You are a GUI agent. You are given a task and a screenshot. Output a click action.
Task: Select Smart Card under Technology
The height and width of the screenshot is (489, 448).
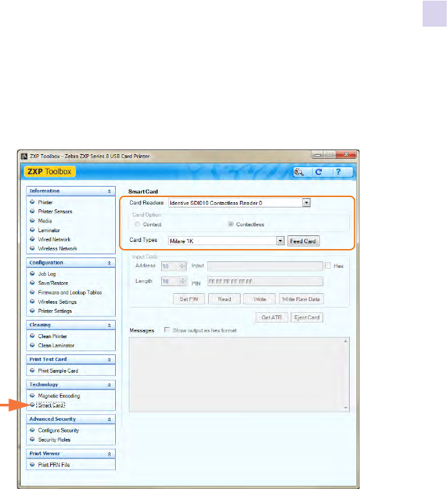click(x=51, y=405)
